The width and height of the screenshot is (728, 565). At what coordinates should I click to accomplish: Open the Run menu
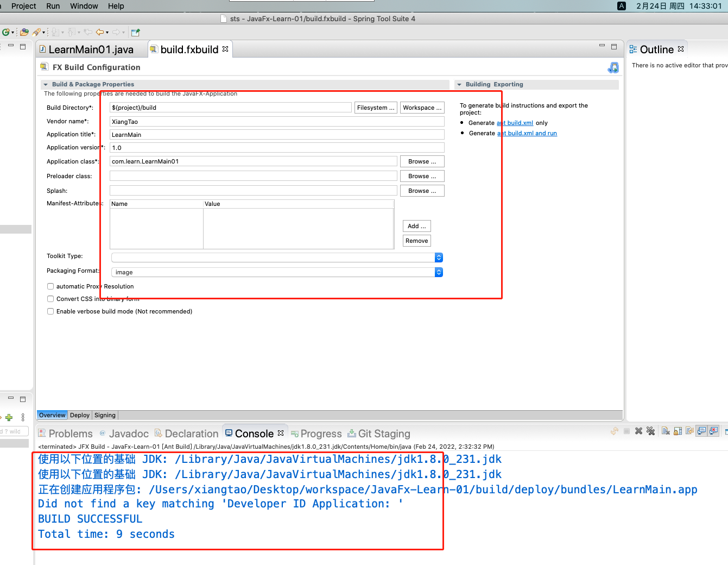click(x=53, y=6)
